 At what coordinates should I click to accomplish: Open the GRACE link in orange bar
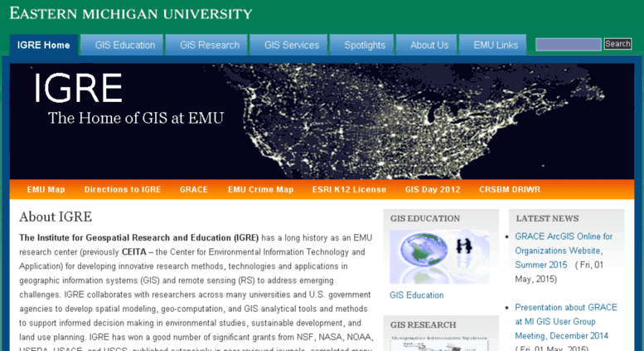194,189
